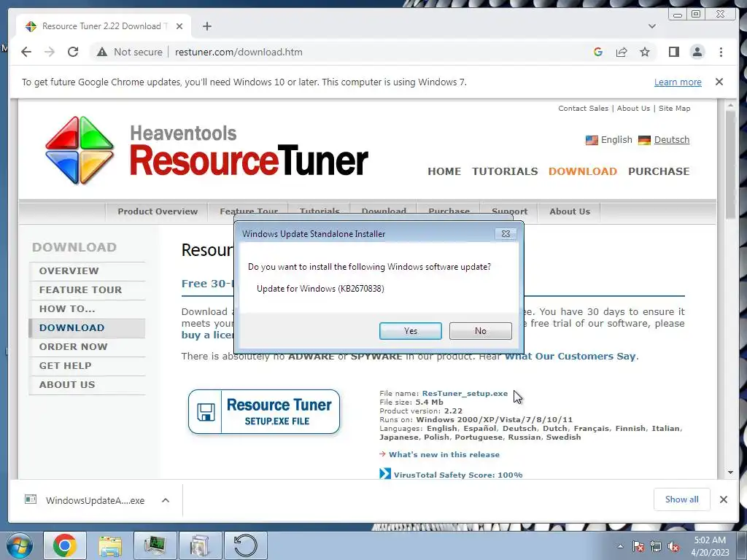The image size is (747, 560).
Task: Switch language to Deutsch
Action: point(672,139)
